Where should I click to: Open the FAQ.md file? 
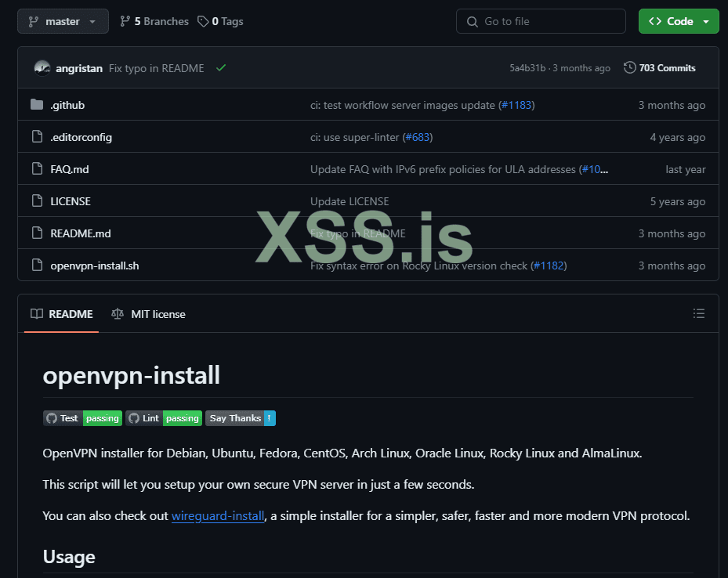click(x=70, y=169)
